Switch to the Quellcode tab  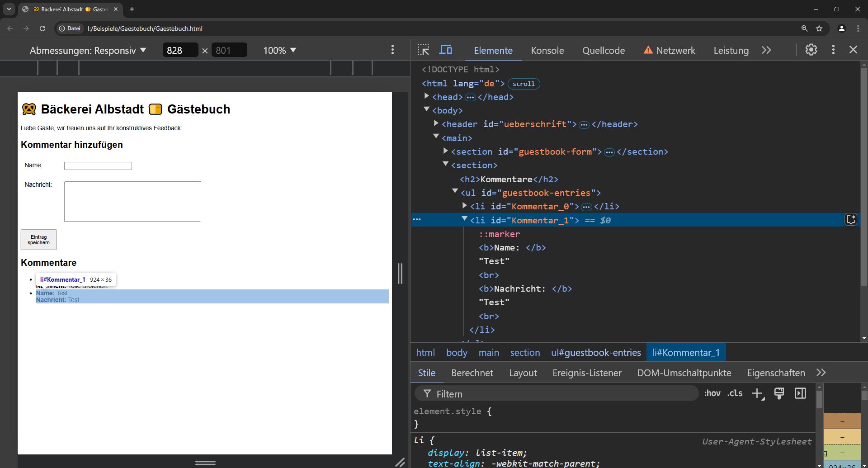[x=603, y=50]
